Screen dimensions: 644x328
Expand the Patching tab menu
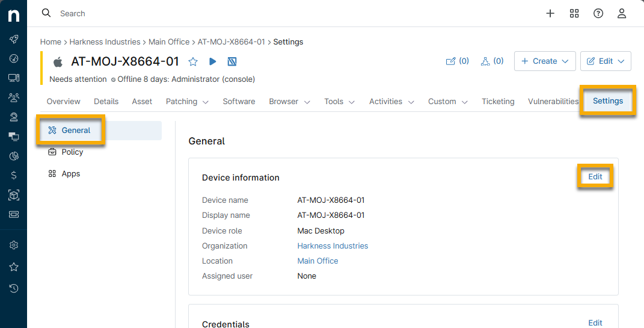[187, 102]
